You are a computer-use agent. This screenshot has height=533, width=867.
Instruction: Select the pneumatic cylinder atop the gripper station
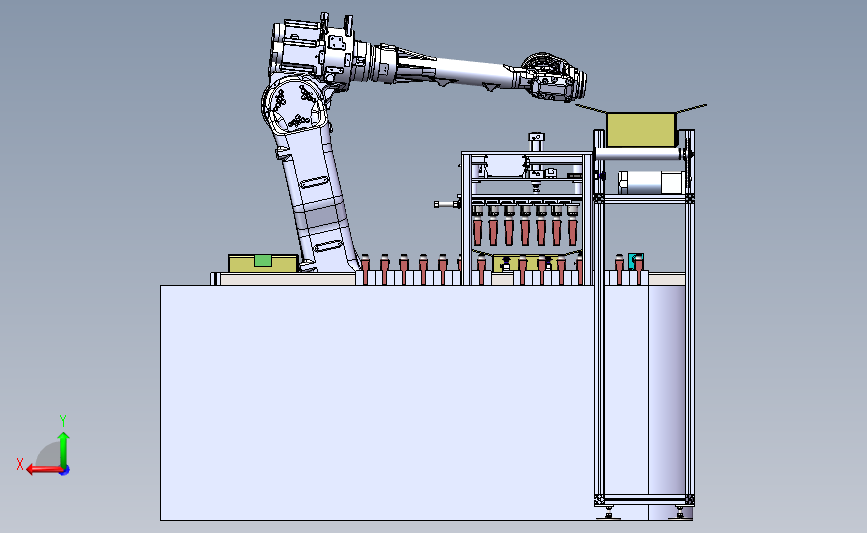pos(536,142)
